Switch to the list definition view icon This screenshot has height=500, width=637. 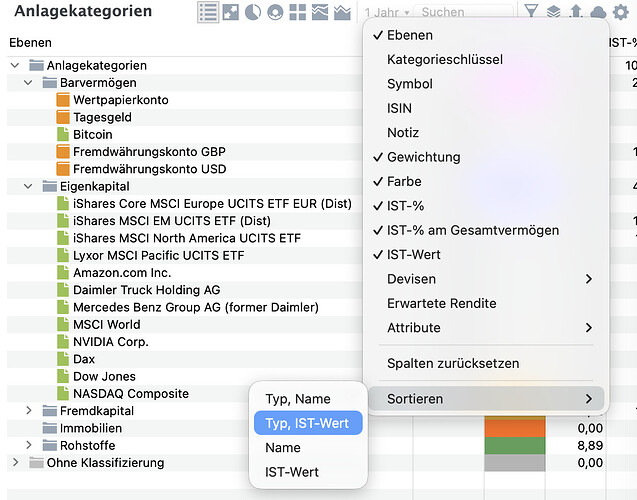click(208, 12)
